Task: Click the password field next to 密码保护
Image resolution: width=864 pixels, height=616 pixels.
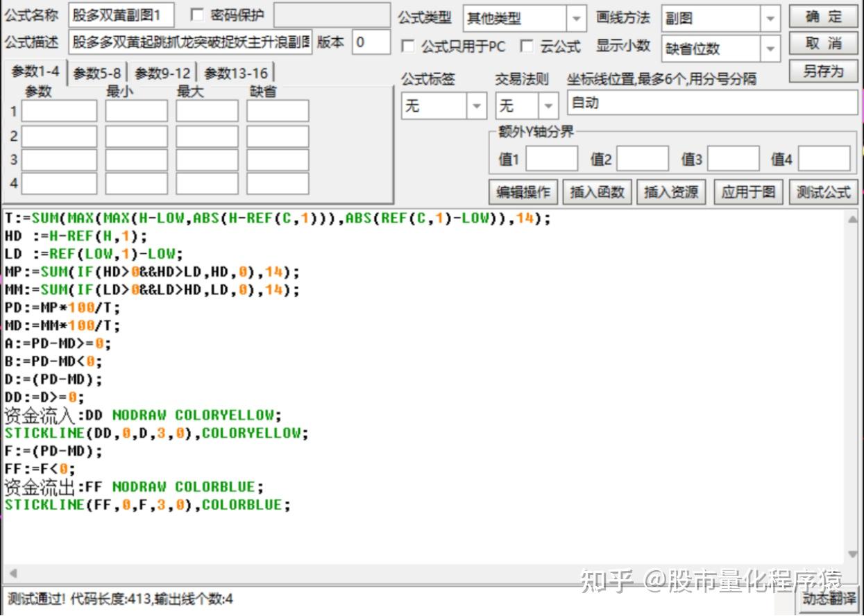Action: click(x=332, y=15)
